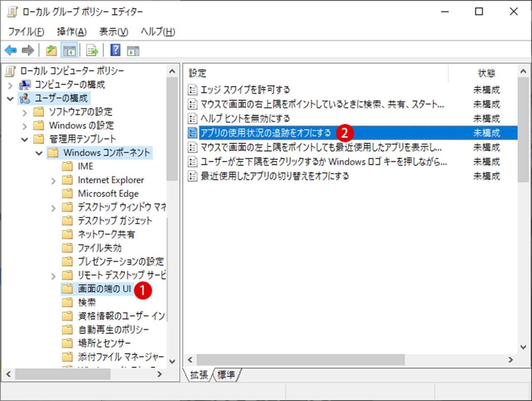The width and height of the screenshot is (532, 401).
Task: Open the ファイル(F) menu
Action: tap(26, 32)
